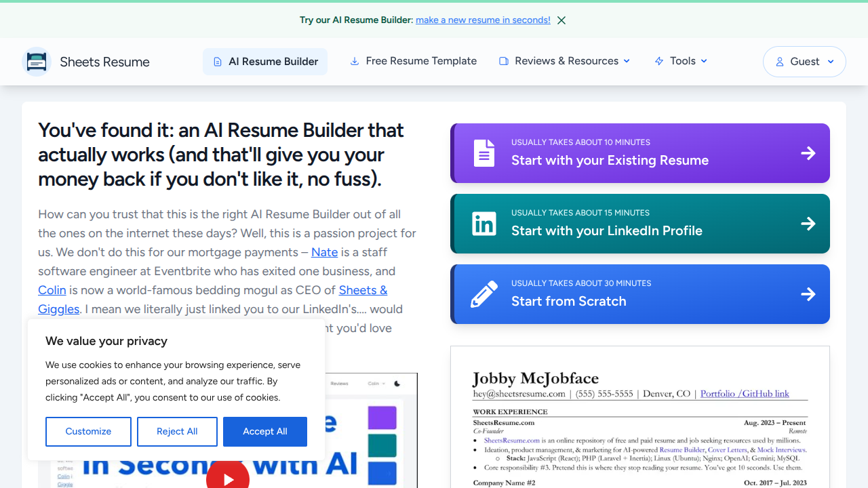Accept all cookies
The image size is (868, 488).
click(264, 432)
